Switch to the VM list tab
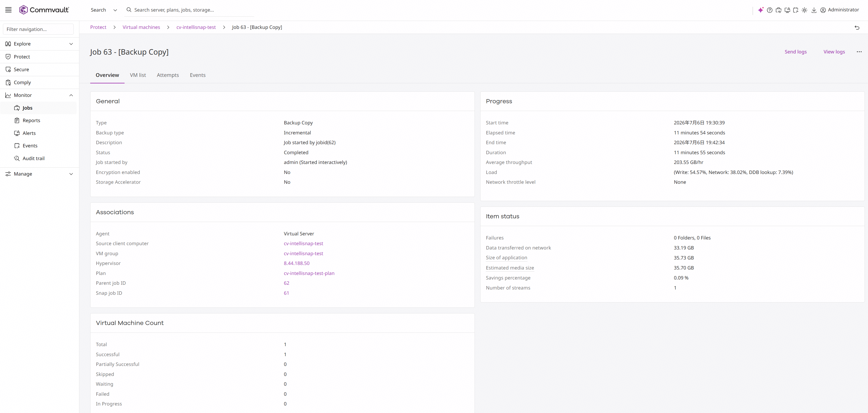 click(x=138, y=75)
